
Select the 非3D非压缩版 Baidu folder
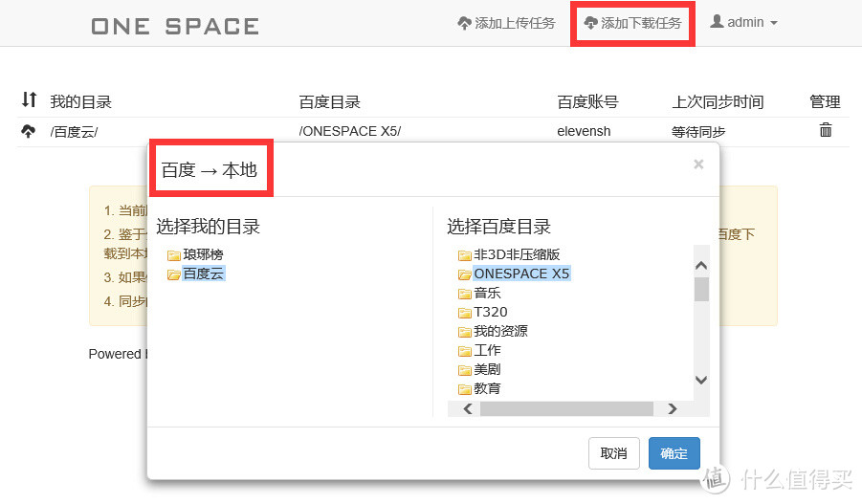(517, 254)
